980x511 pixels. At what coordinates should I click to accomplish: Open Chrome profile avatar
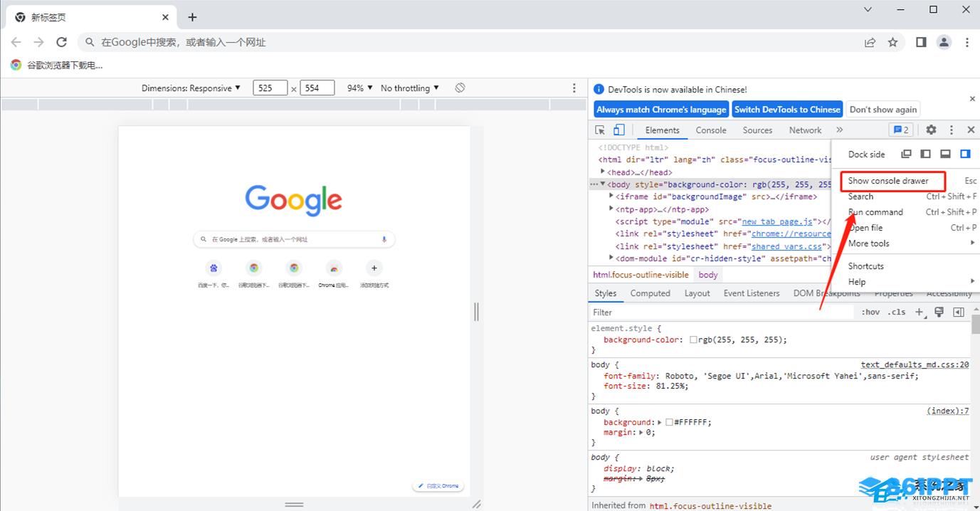click(x=944, y=42)
